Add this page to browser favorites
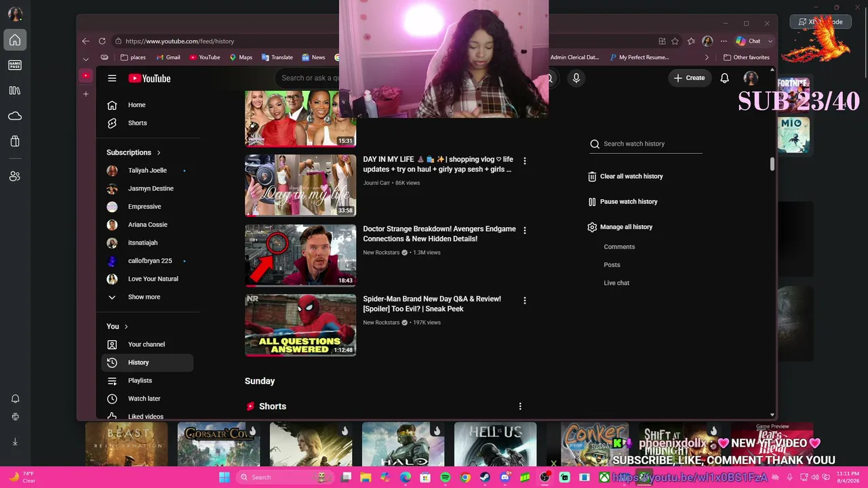The image size is (868, 488). point(675,41)
